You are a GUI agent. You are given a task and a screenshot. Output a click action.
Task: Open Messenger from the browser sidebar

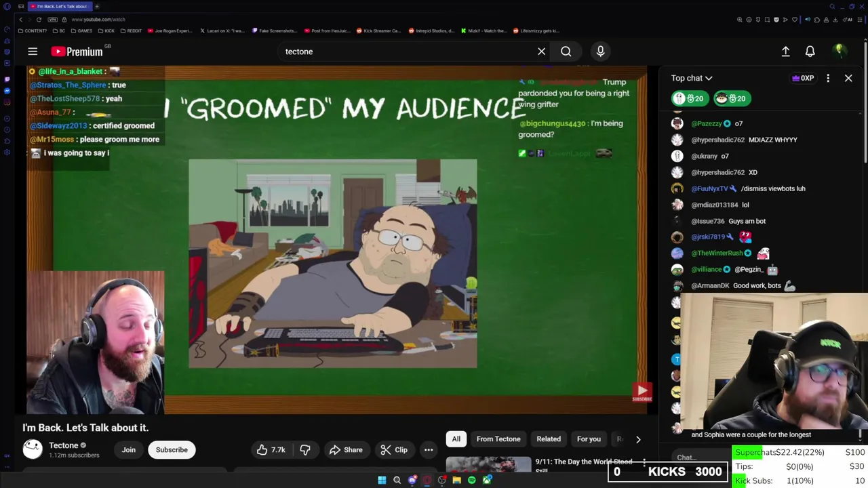tap(7, 91)
